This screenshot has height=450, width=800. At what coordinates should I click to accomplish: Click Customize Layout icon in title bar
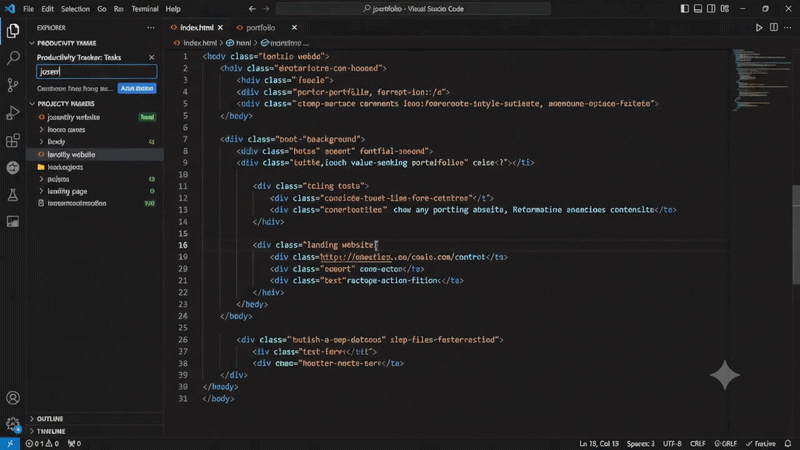tap(724, 9)
